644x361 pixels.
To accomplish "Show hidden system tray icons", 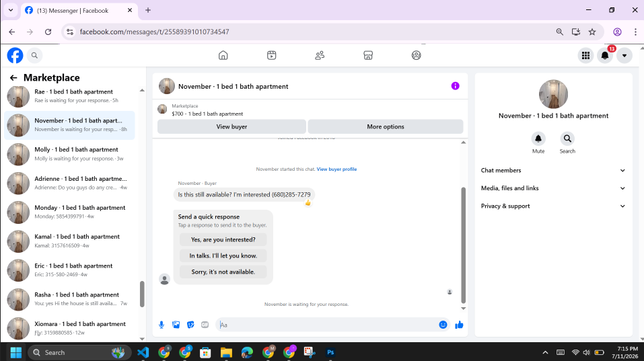I will [x=545, y=352].
